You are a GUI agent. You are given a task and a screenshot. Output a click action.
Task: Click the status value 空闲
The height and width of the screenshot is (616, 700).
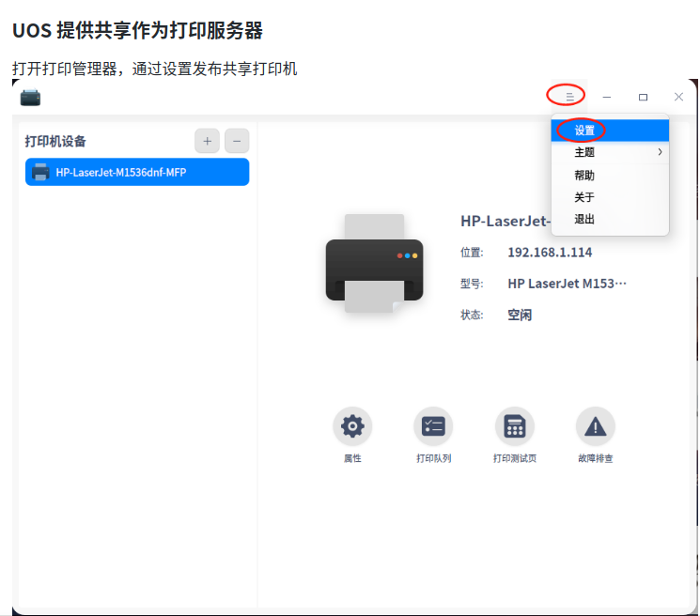(x=520, y=315)
